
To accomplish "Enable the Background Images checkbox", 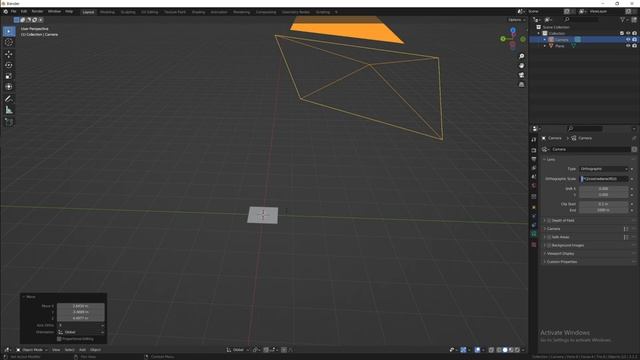I will (549, 245).
